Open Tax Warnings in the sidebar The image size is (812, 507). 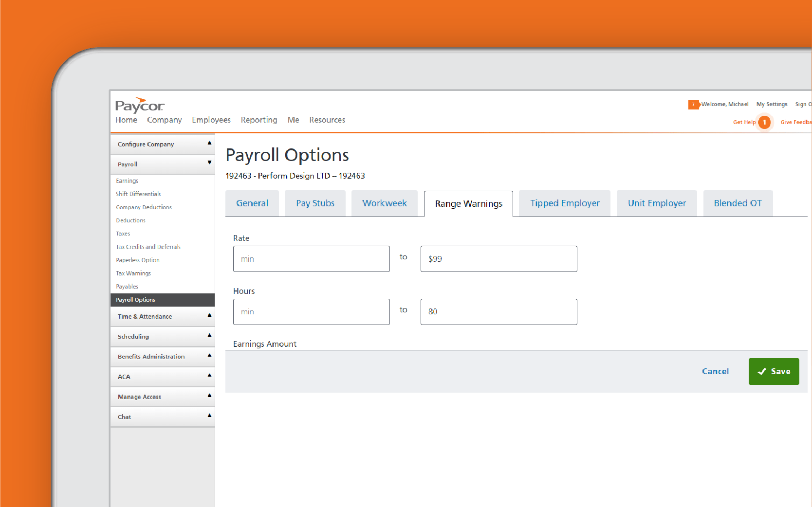[x=133, y=273]
